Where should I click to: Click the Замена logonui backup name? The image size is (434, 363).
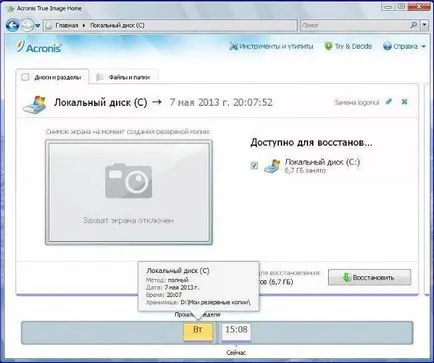point(357,102)
